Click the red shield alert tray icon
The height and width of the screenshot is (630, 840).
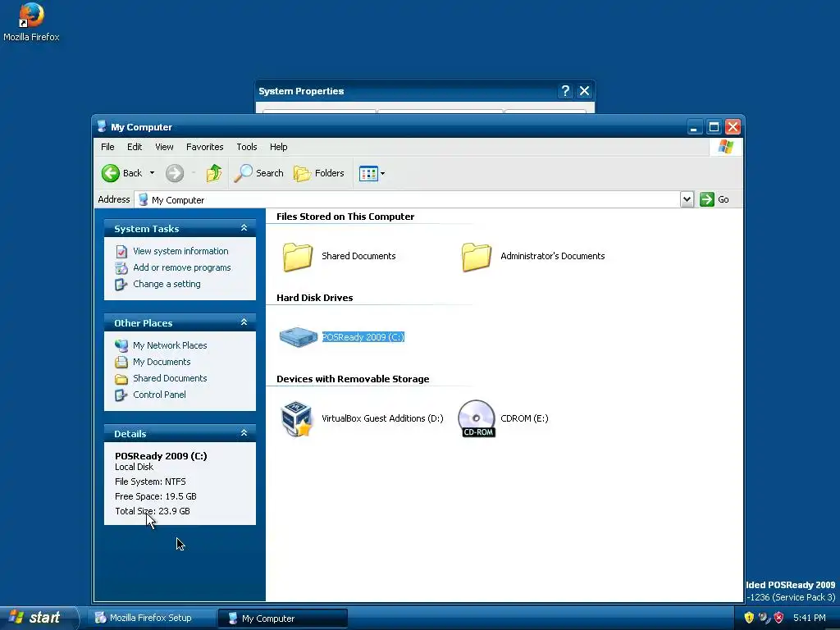[x=779, y=618]
